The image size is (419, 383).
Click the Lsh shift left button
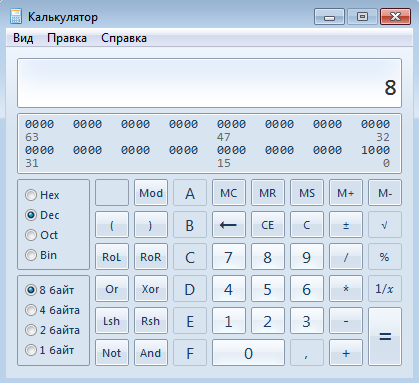(x=112, y=321)
